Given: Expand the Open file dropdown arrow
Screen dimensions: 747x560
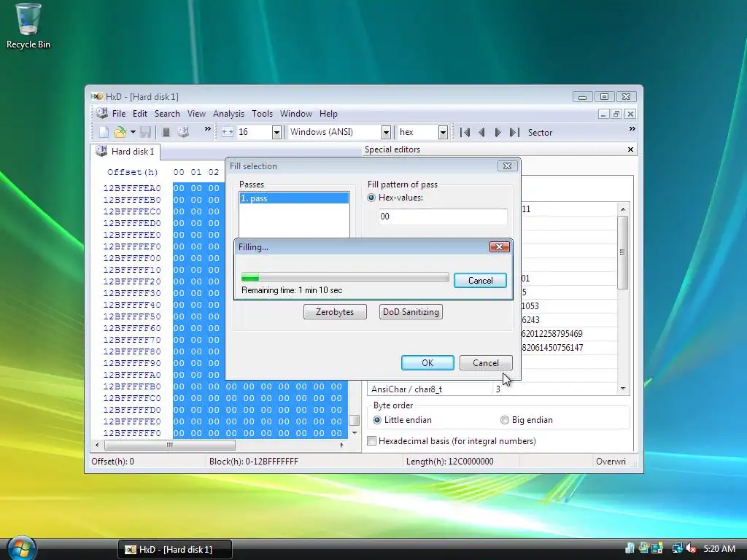Looking at the screenshot, I should click(133, 132).
